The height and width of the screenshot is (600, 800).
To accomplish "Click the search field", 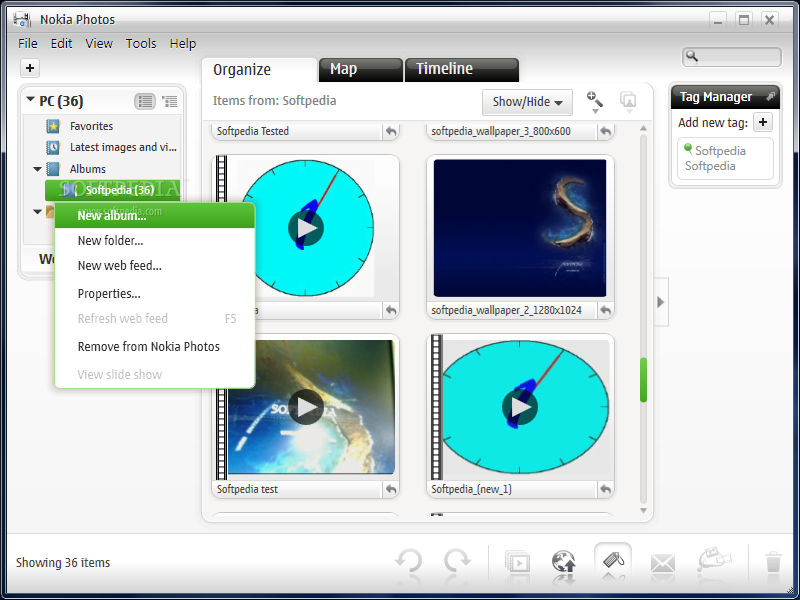I will point(732,57).
